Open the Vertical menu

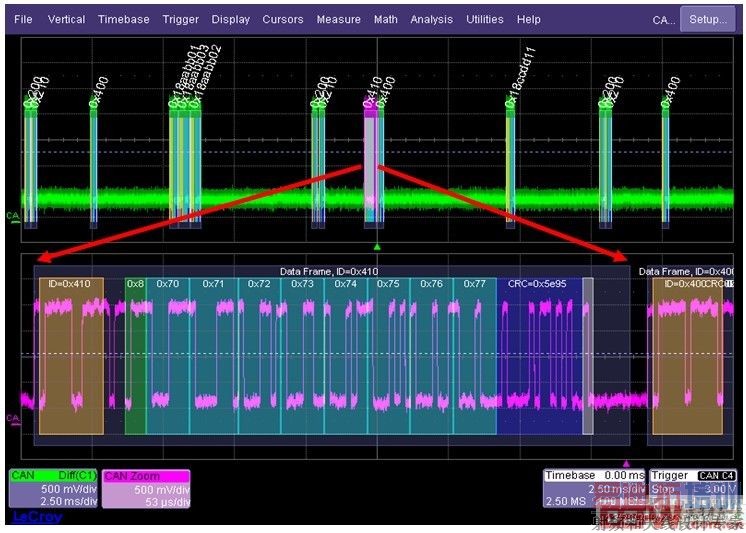[x=67, y=20]
